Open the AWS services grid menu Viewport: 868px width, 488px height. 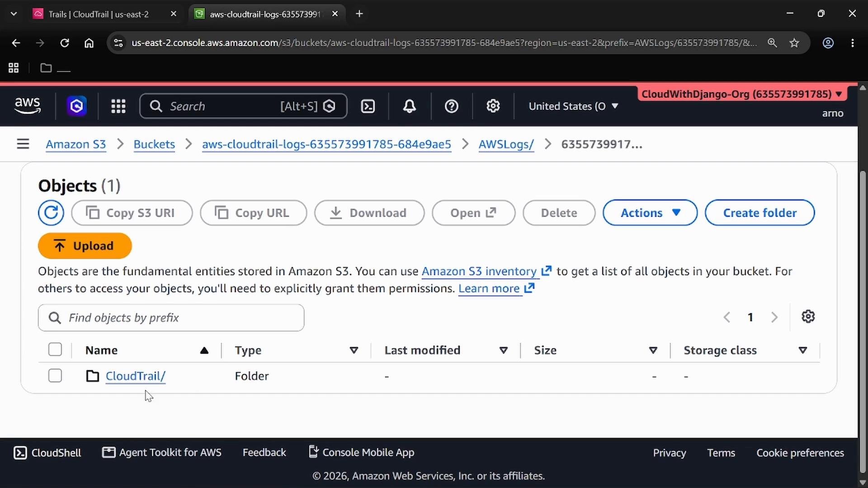118,106
